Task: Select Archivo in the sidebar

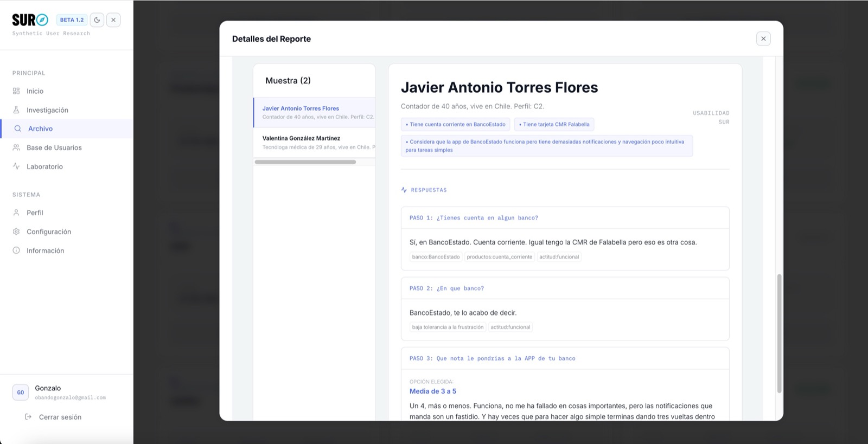Action: 66,128
